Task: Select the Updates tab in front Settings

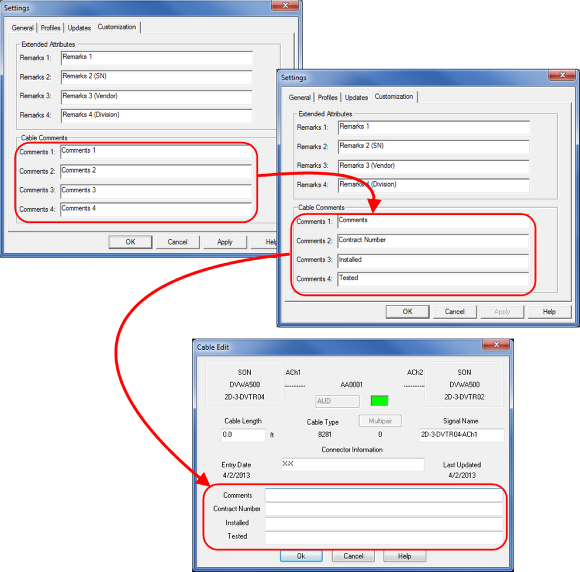Action: [x=356, y=97]
